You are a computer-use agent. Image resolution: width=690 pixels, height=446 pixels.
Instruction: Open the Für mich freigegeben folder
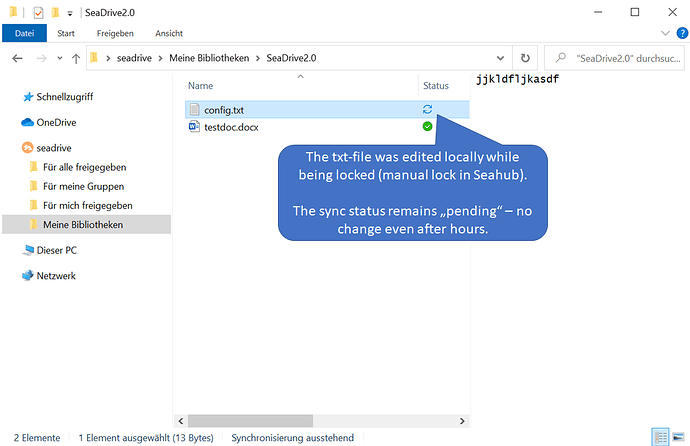point(88,205)
